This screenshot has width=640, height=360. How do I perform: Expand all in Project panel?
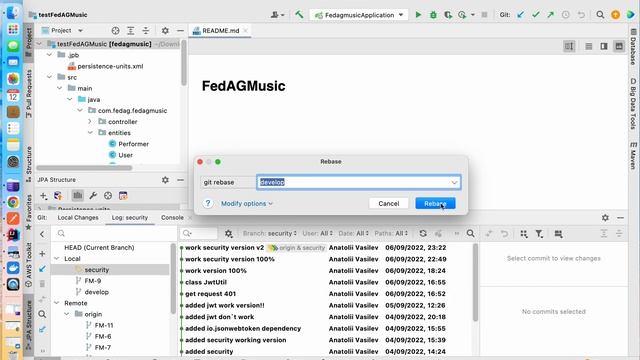(x=131, y=31)
